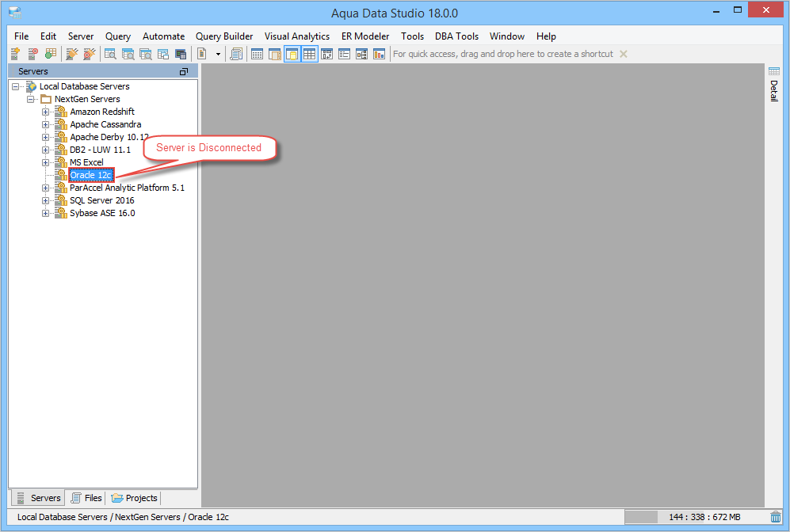Click the server icon with red minus

(x=33, y=54)
